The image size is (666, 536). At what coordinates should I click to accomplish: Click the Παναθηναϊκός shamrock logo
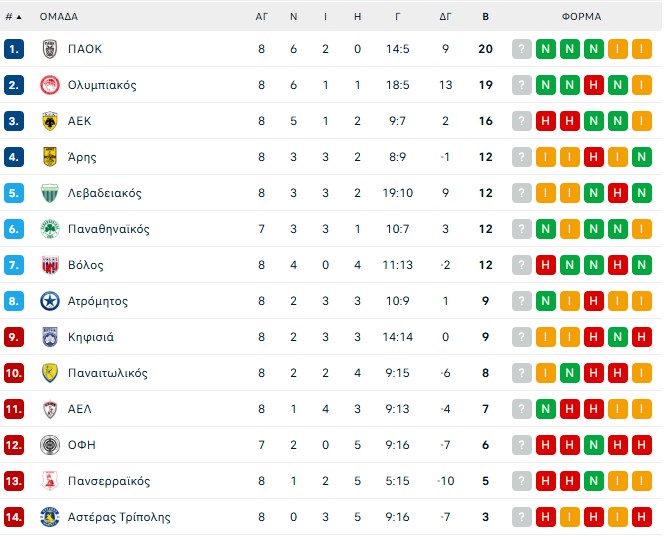pyautogui.click(x=50, y=229)
